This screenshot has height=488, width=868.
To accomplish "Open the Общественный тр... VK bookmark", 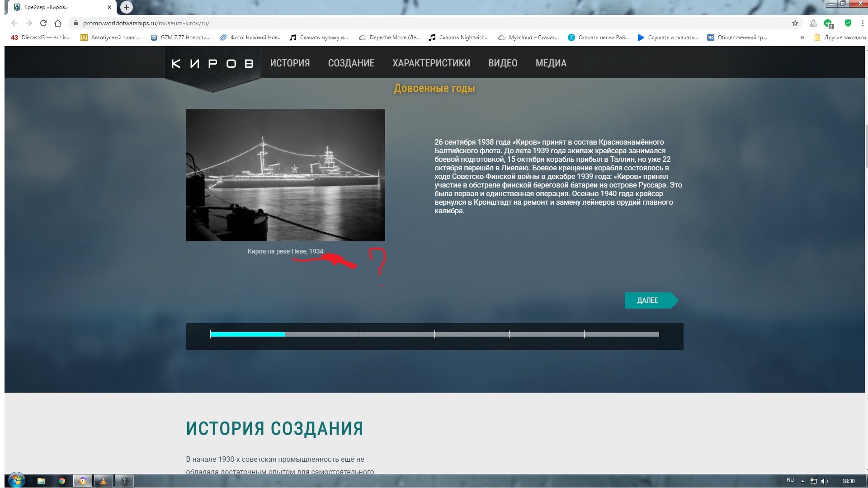I will (737, 38).
